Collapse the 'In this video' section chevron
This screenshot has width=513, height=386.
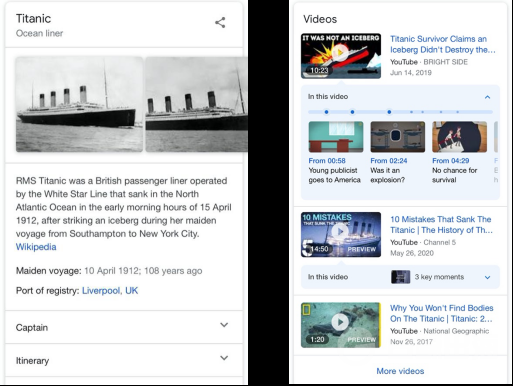pyautogui.click(x=487, y=97)
